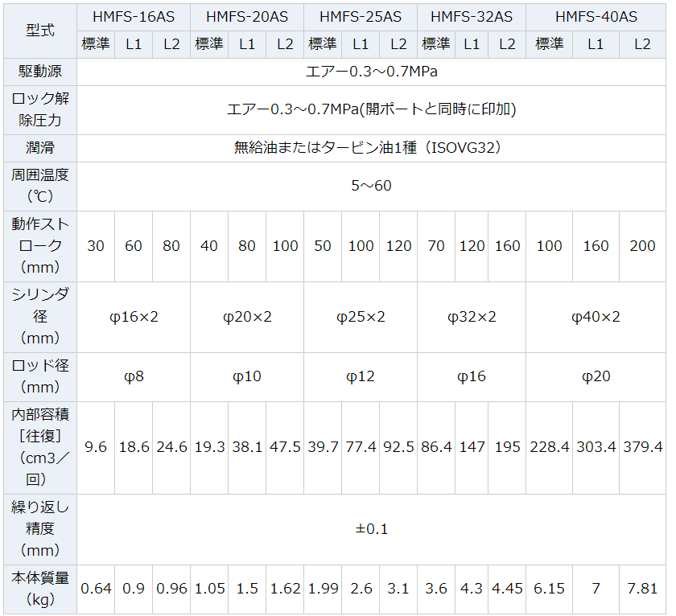This screenshot has height=616, width=676.
Task: Select the HMFS-32AS model header
Action: (472, 17)
